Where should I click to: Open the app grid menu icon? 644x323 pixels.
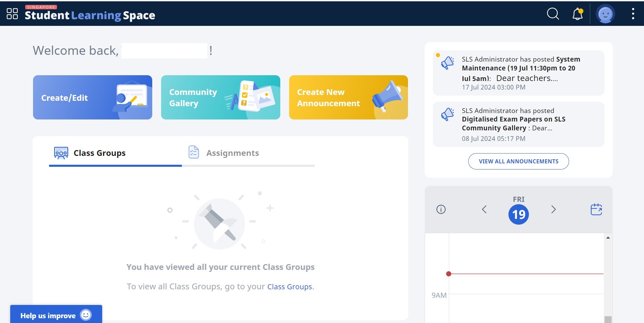[x=12, y=14]
